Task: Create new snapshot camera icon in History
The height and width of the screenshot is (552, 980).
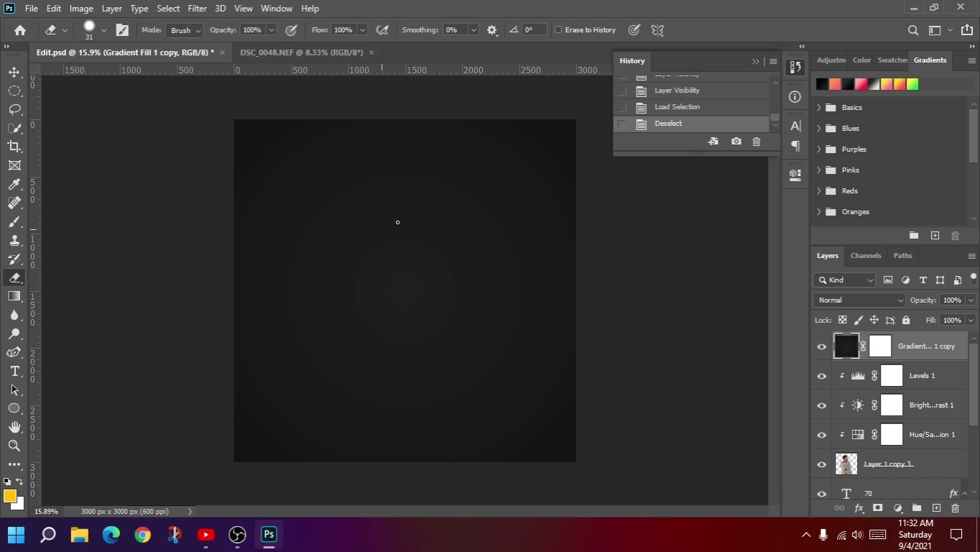Action: (736, 142)
